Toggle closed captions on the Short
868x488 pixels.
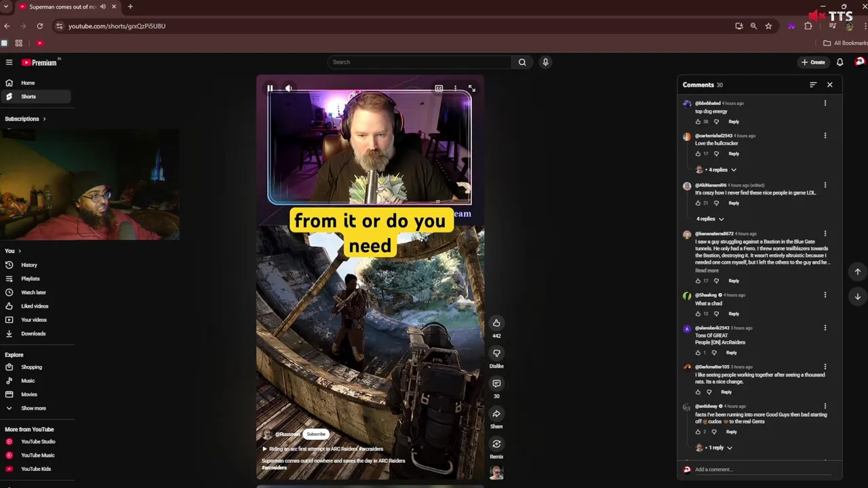pyautogui.click(x=439, y=88)
